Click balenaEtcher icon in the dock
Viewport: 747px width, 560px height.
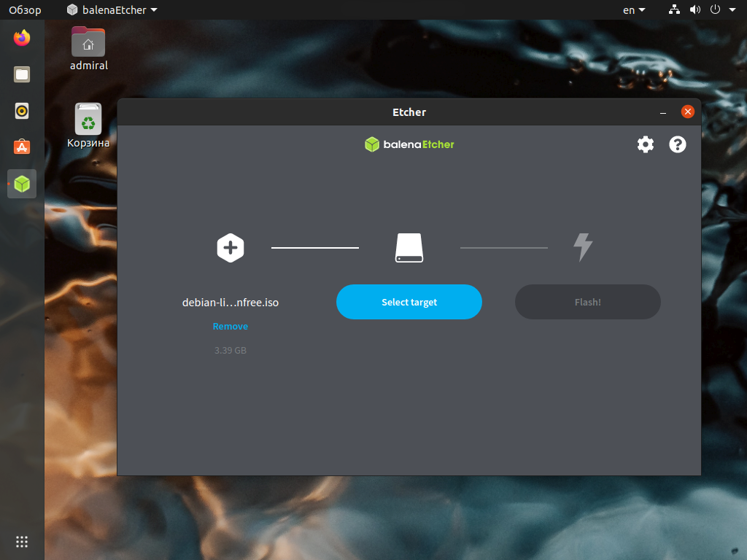click(22, 184)
